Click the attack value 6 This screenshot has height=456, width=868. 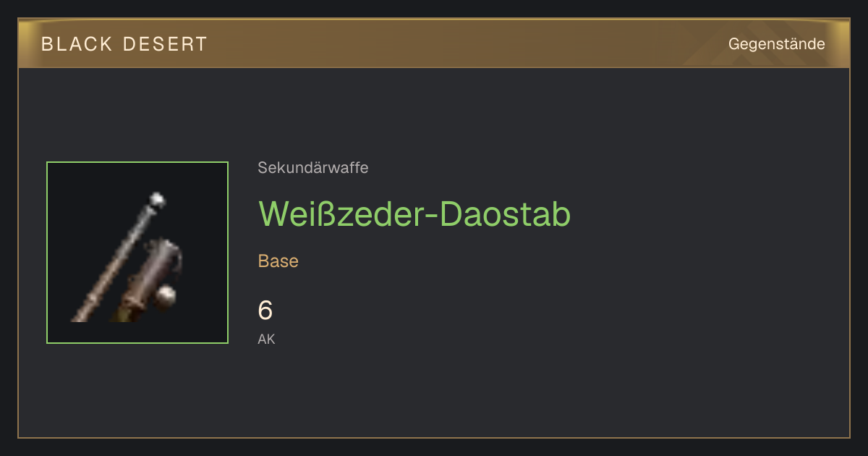[265, 311]
